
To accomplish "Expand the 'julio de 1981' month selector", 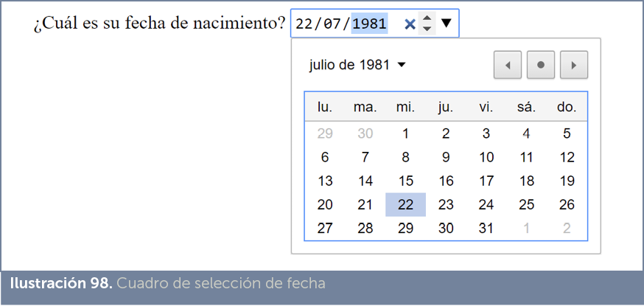I will click(x=358, y=65).
